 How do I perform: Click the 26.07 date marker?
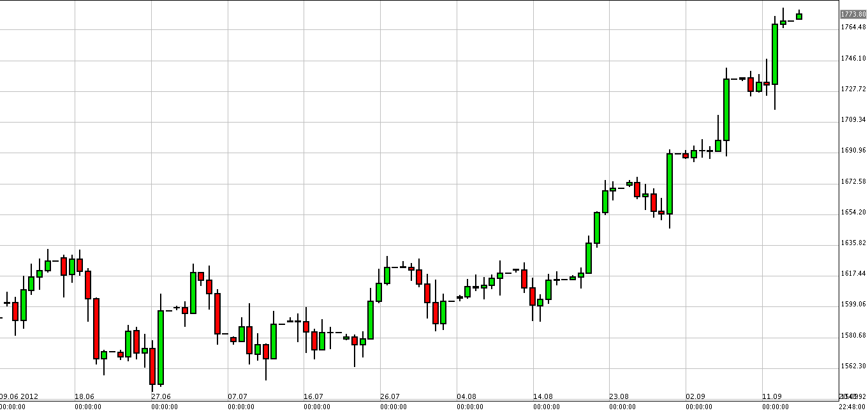[x=390, y=396]
